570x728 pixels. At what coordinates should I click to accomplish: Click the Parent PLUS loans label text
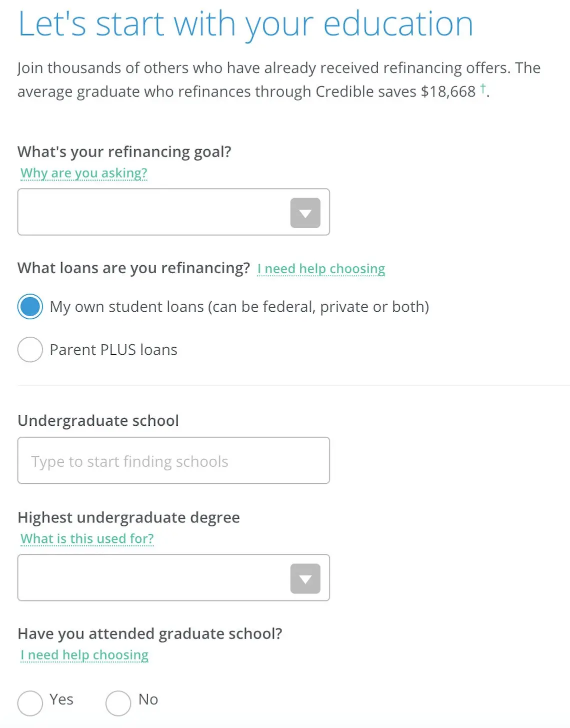[113, 350]
